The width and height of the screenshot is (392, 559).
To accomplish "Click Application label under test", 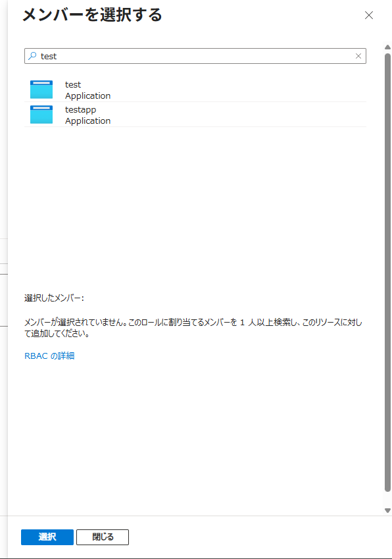I will [88, 95].
